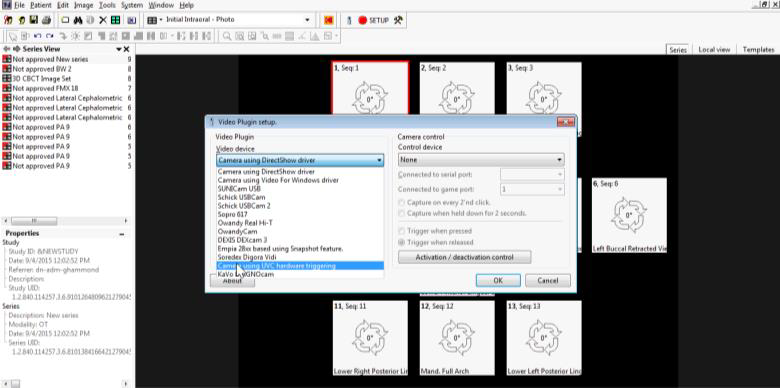Open the System menu

coord(132,5)
